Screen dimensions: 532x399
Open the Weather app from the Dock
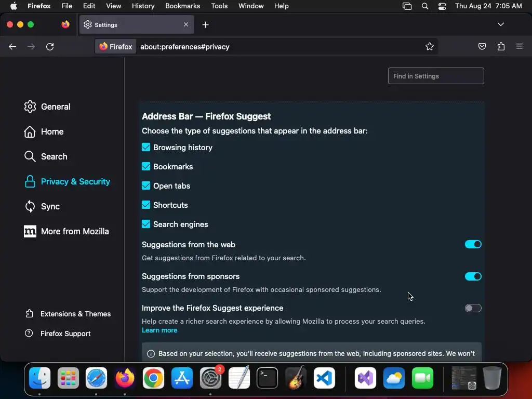[394, 378]
